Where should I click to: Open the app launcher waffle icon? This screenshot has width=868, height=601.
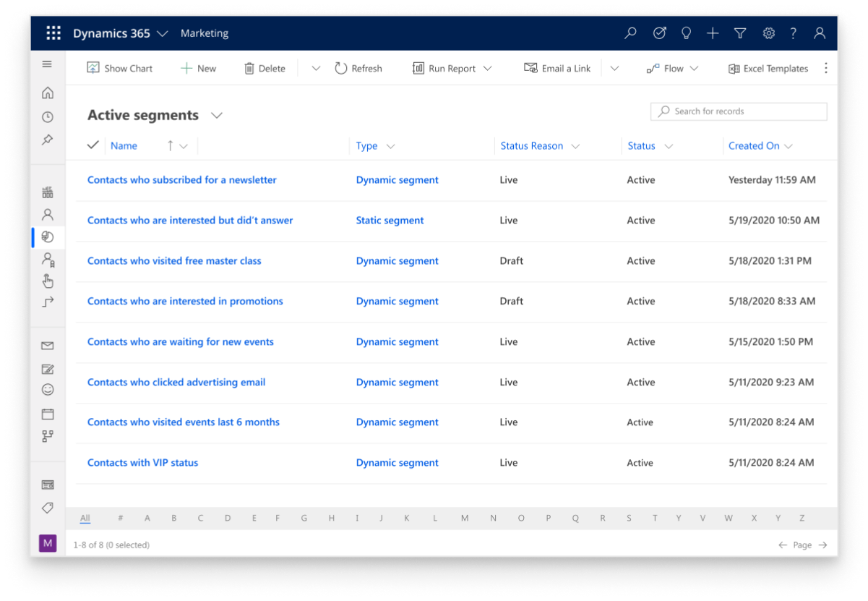pyautogui.click(x=53, y=33)
